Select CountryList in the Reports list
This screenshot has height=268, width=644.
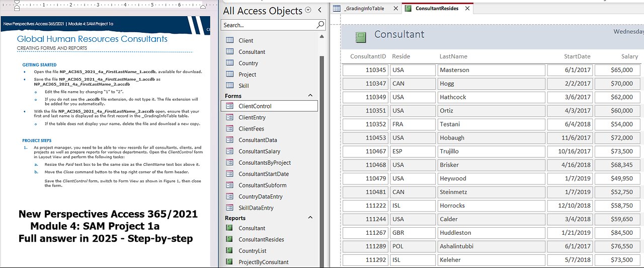pyautogui.click(x=253, y=251)
